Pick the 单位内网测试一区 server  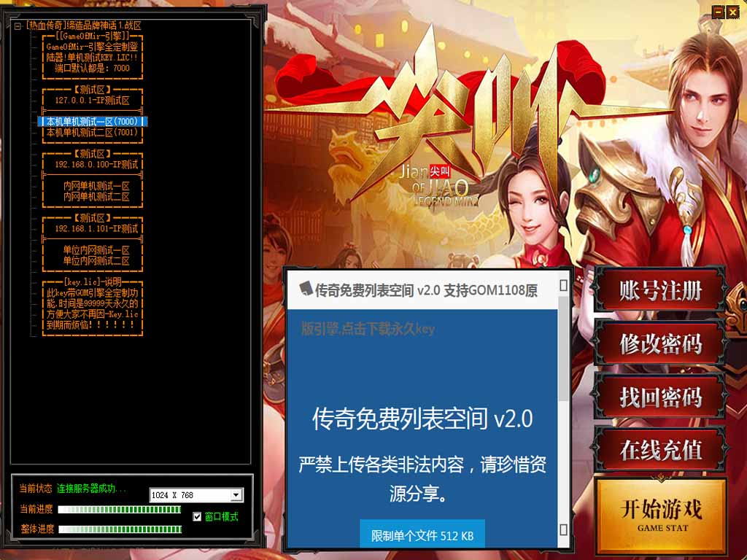[97, 251]
